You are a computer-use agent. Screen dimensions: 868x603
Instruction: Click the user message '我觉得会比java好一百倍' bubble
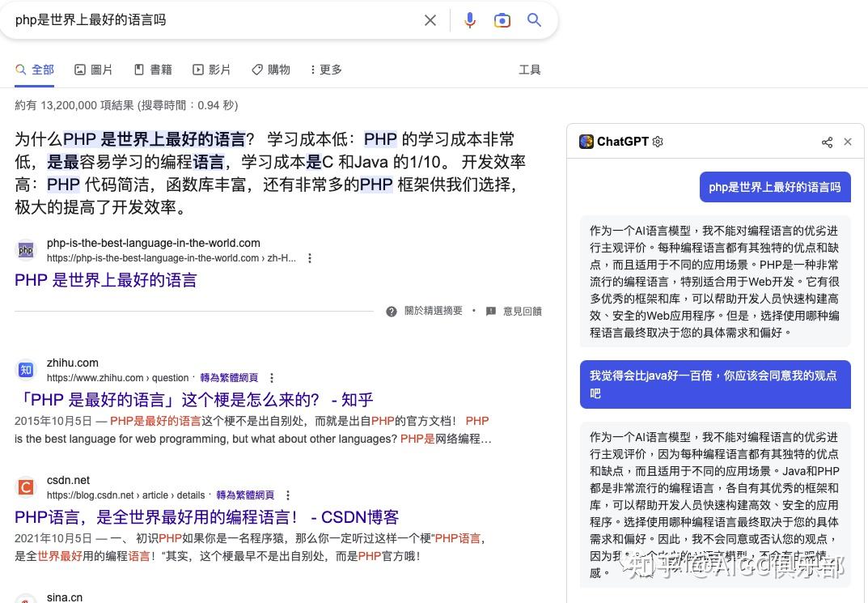715,384
